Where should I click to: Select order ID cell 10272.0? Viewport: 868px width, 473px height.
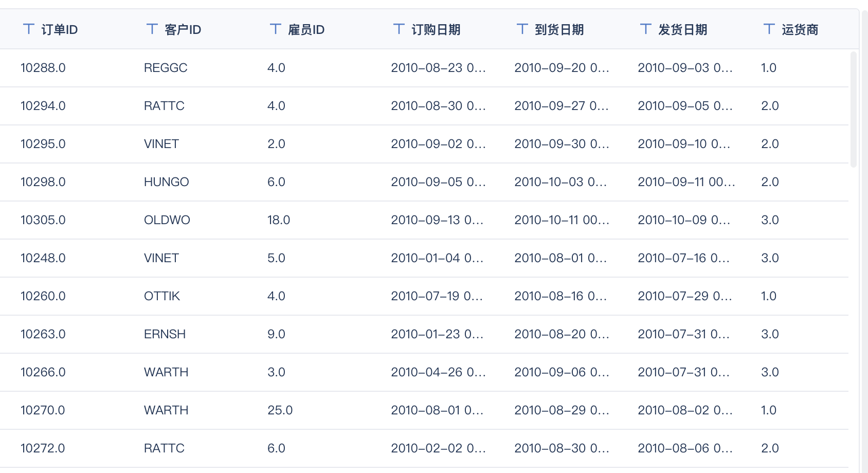pos(43,448)
